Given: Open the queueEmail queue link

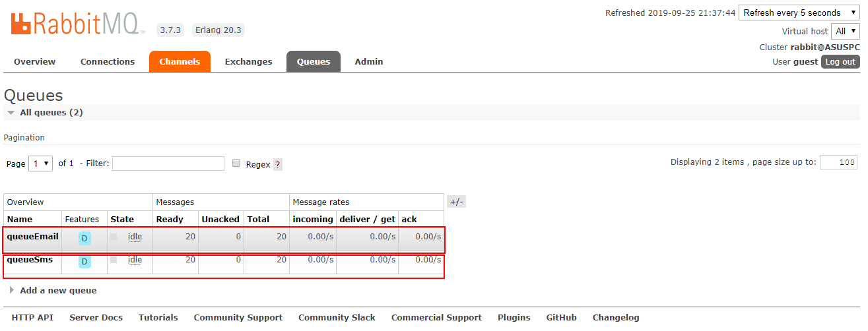Looking at the screenshot, I should (x=33, y=236).
